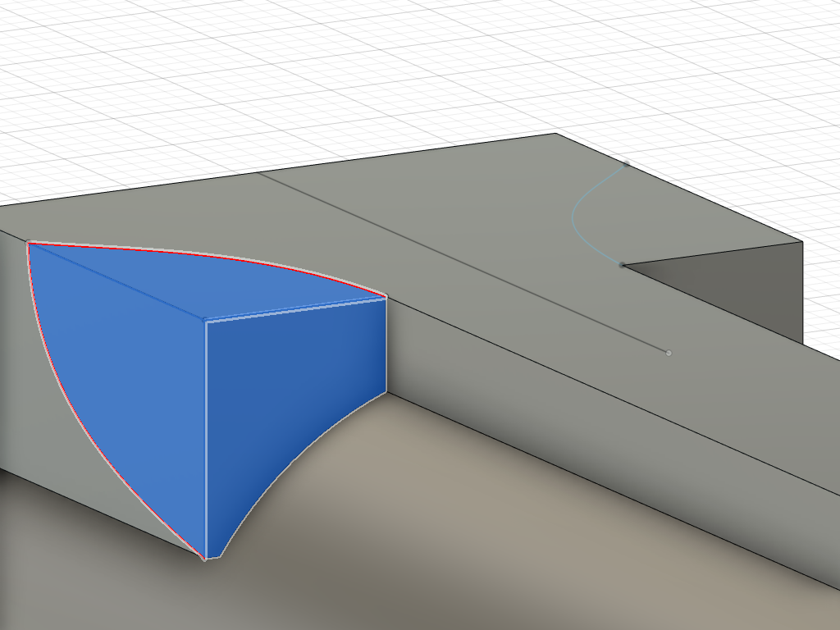840x630 pixels.
Task: Pick the sketch line endpoint on gray top face
Action: [668, 353]
